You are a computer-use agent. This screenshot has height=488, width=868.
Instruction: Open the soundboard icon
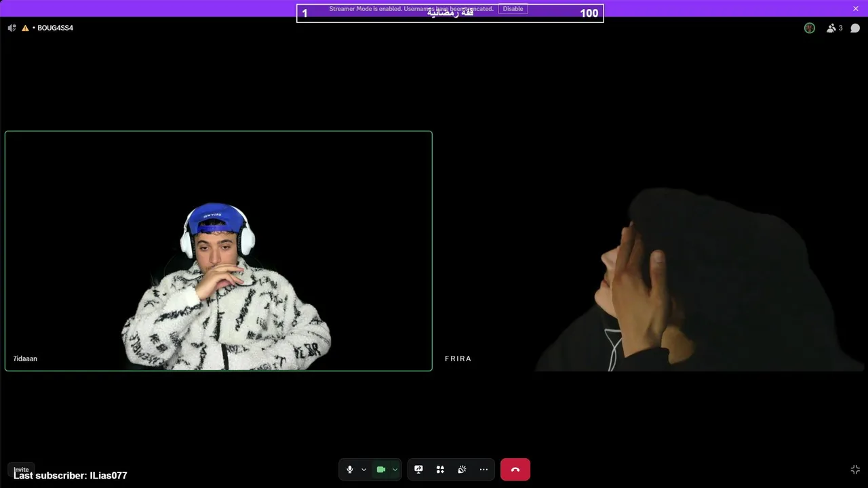[462, 470]
